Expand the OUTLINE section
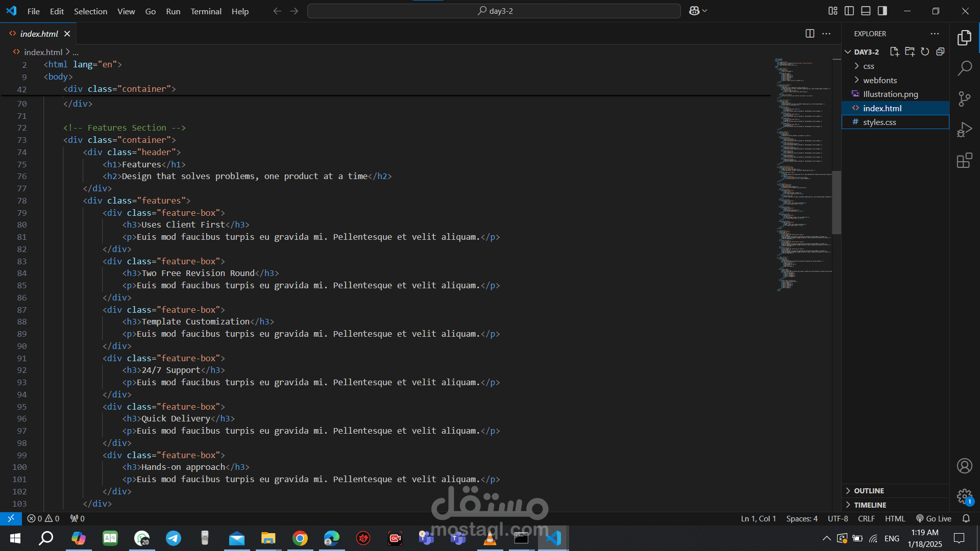980x551 pixels. coord(869,491)
